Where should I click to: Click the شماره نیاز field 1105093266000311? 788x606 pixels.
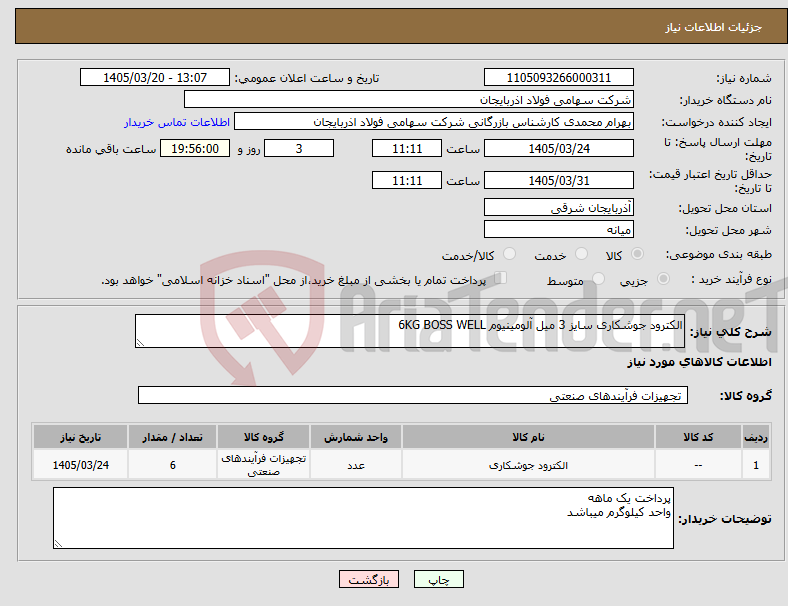pos(558,77)
